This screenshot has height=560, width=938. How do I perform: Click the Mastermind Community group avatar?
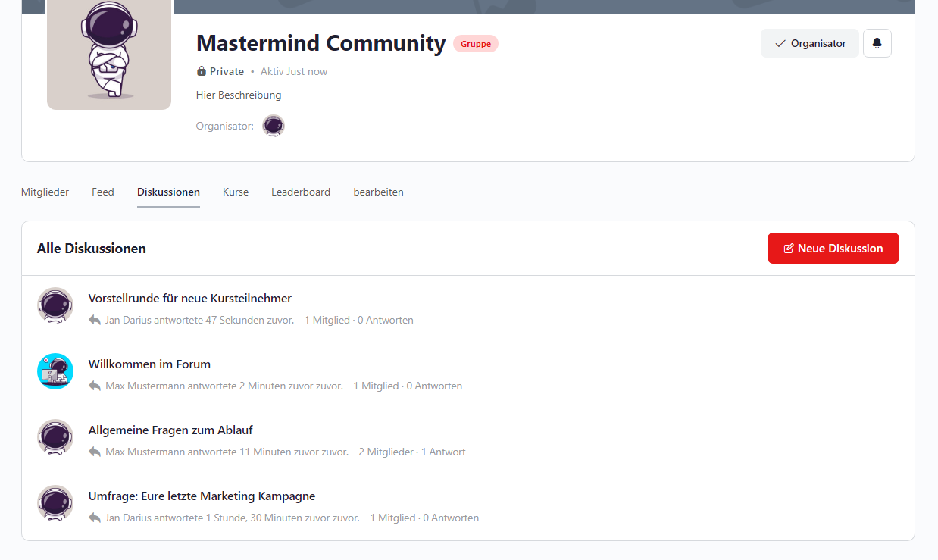coord(109,53)
